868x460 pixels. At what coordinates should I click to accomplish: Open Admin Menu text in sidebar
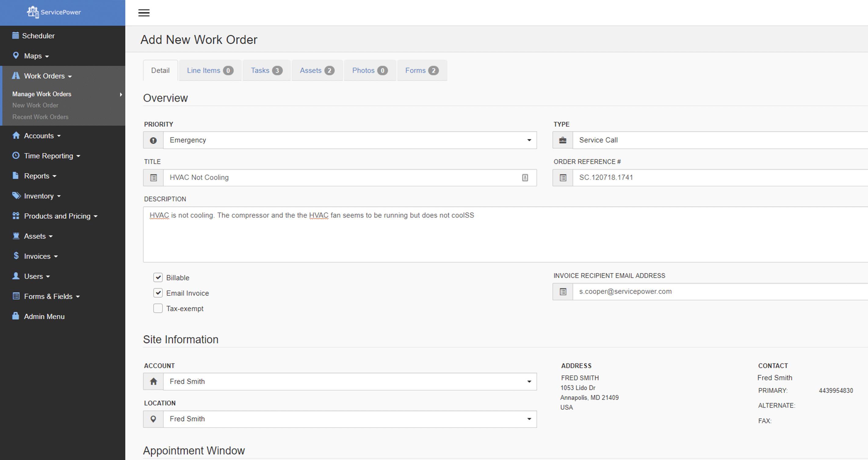[44, 317]
